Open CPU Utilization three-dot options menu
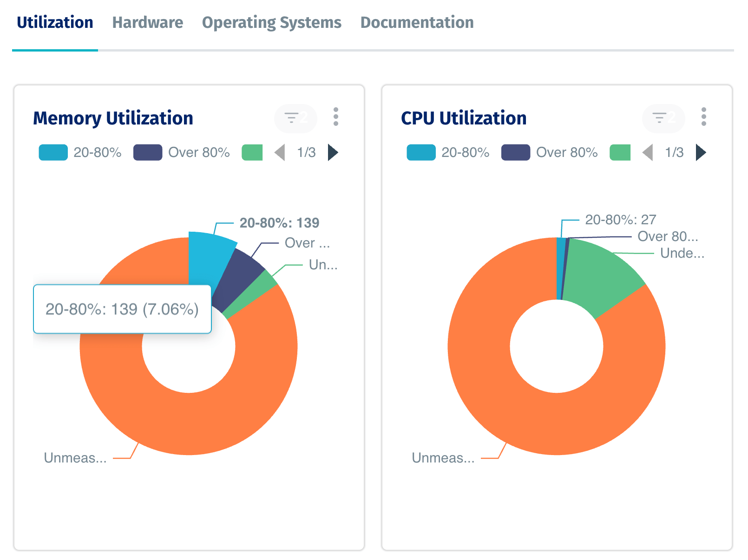Image resolution: width=748 pixels, height=560 pixels. (703, 117)
